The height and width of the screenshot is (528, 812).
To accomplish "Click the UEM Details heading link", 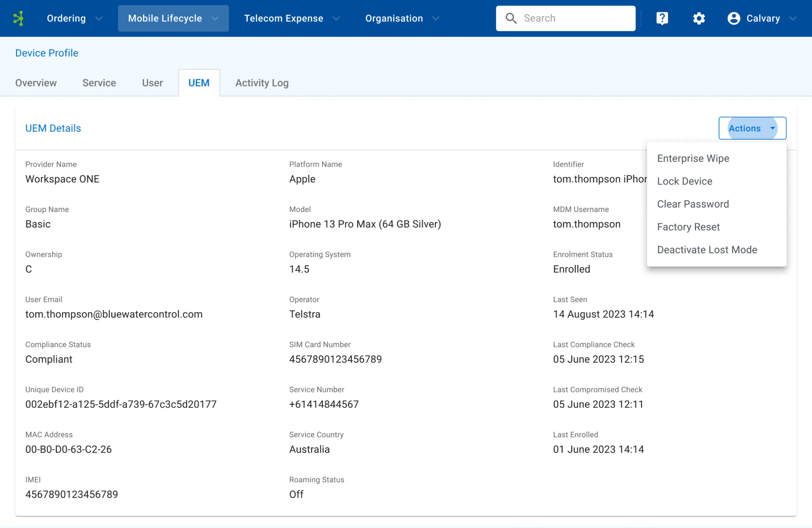I will (x=53, y=128).
